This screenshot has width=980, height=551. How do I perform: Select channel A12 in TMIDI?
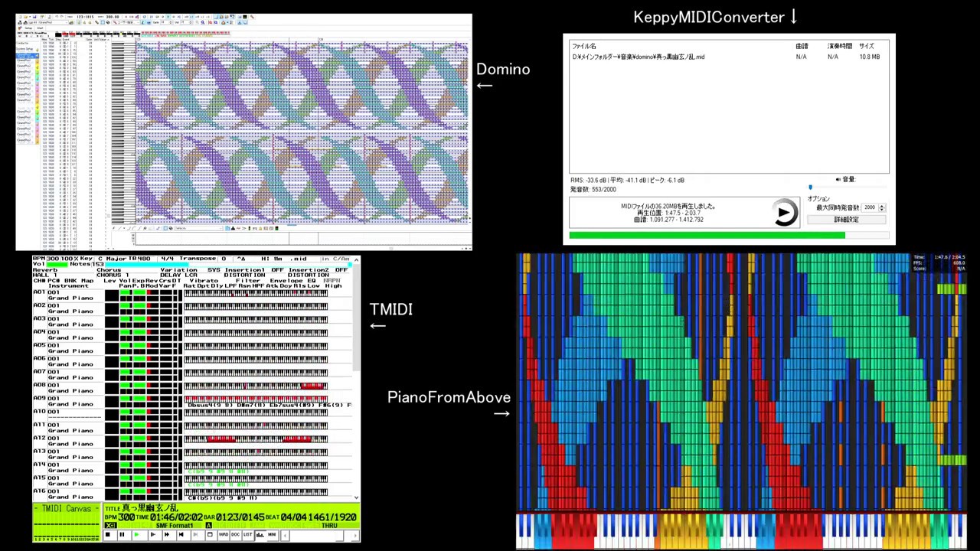[40, 439]
